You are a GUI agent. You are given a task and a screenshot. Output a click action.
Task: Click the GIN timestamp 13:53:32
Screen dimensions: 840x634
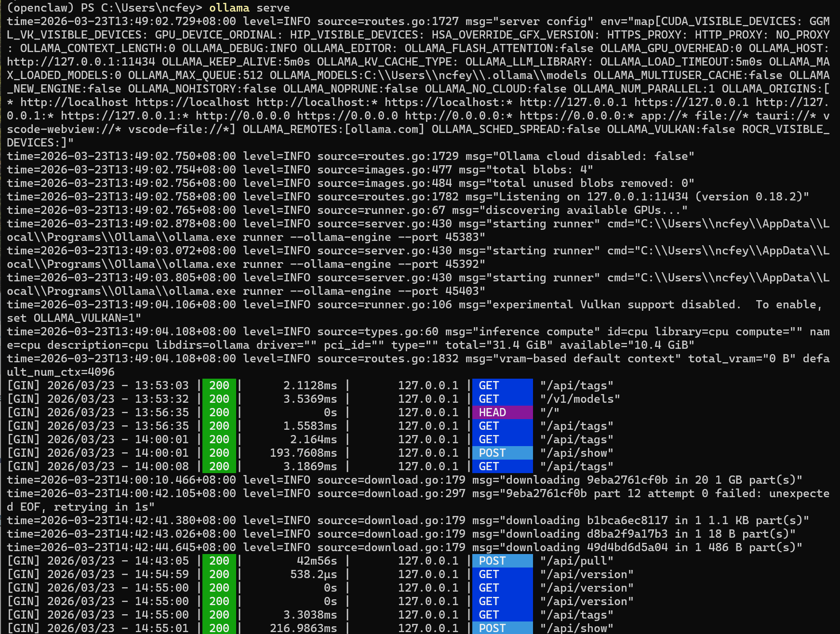162,399
